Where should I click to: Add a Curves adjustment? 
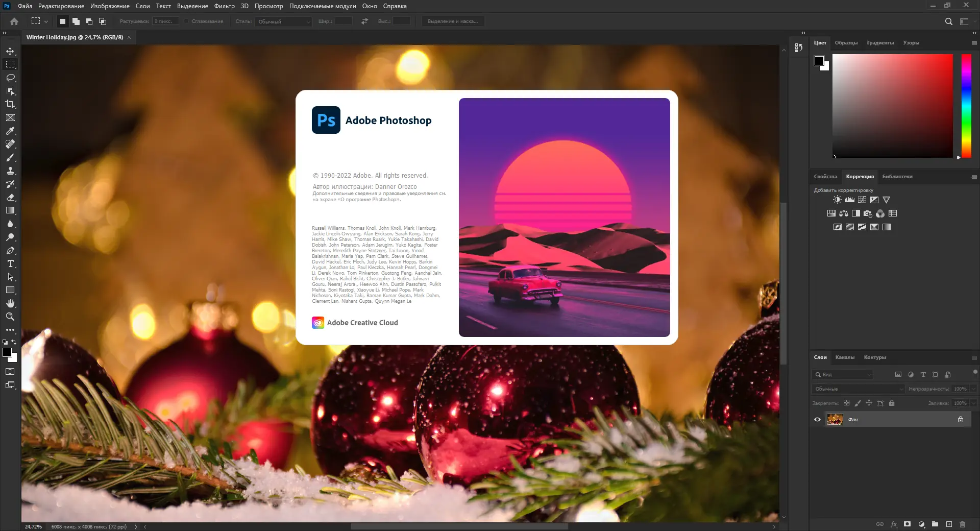coord(862,200)
